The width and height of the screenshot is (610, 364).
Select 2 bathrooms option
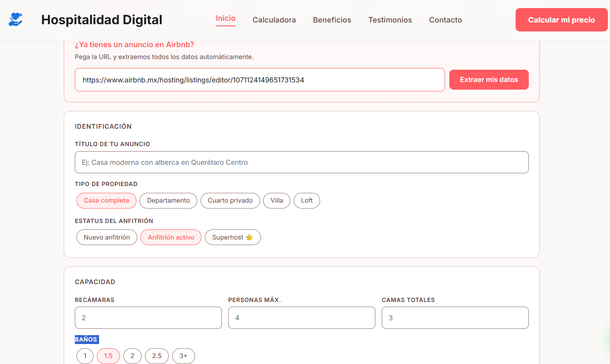point(132,356)
